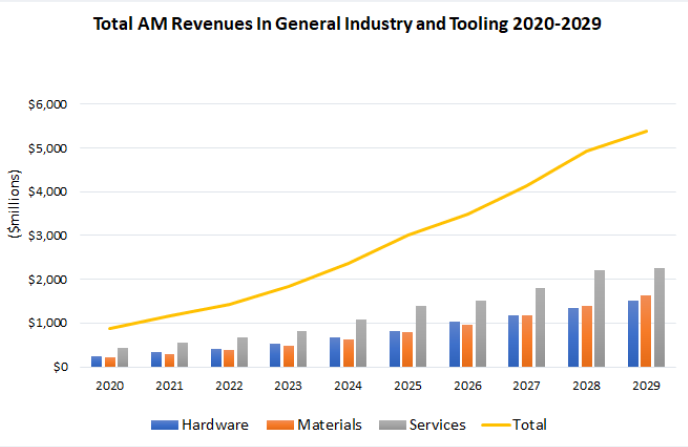This screenshot has height=447, width=688.
Task: Select the 2029 orange Materials bar
Action: click(x=646, y=331)
